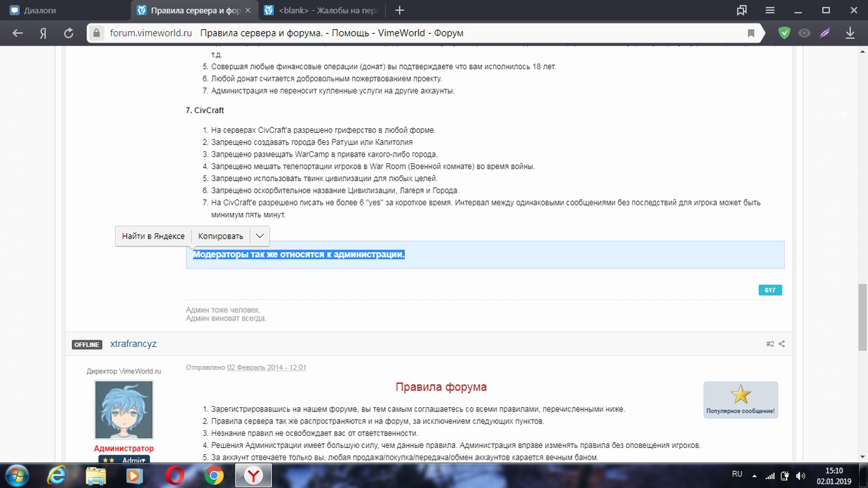Click the share icon beside #2
868x488 pixels.
[x=782, y=344]
